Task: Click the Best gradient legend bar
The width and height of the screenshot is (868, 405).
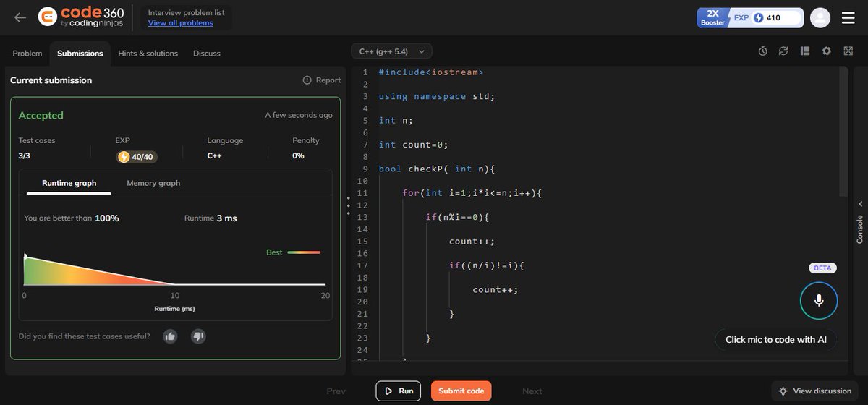Action: (304, 252)
